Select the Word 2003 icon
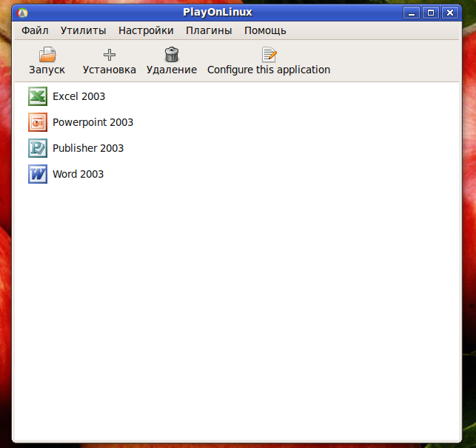476x448 pixels. click(x=37, y=174)
